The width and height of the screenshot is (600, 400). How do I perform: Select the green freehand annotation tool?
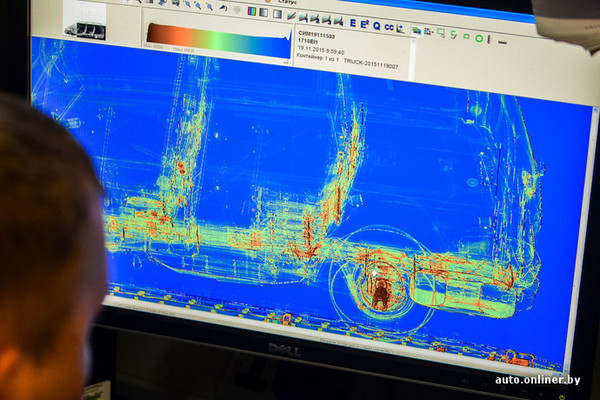click(453, 35)
